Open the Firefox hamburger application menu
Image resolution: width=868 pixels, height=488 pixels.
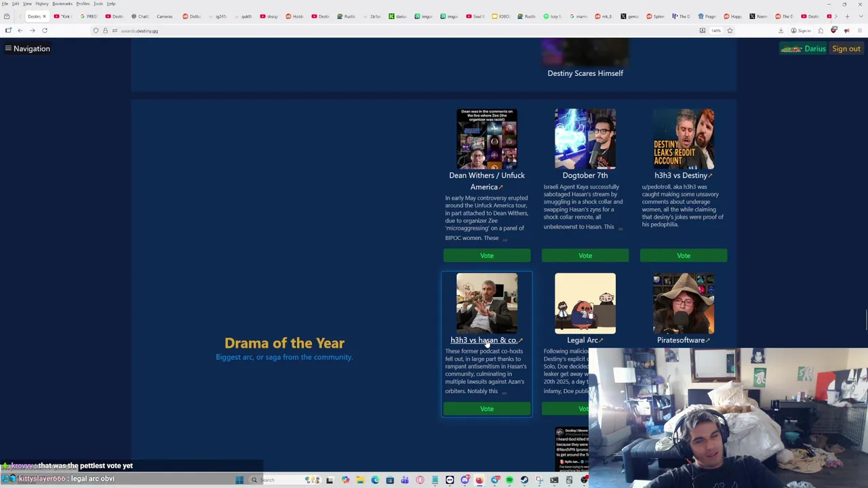pos(860,30)
